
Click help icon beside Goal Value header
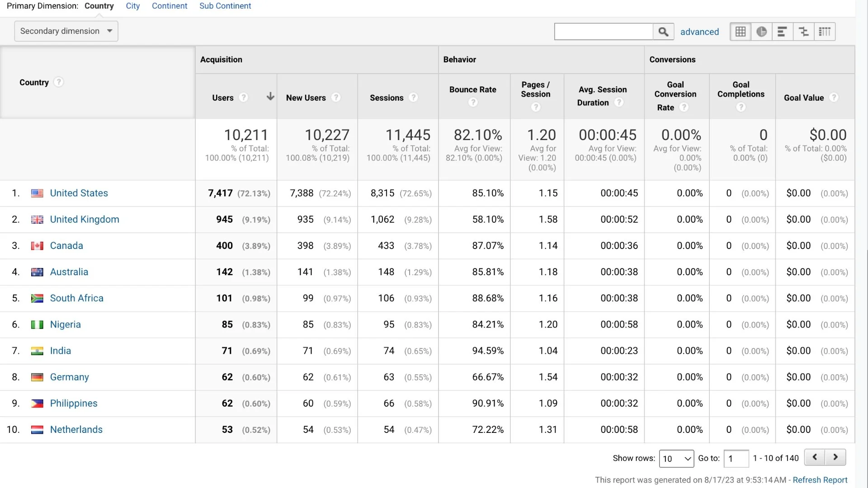[x=834, y=98]
